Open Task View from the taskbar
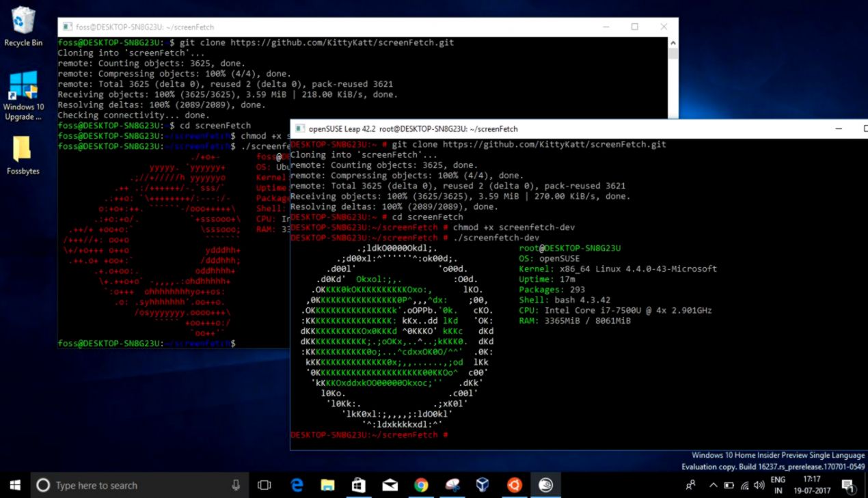The height and width of the screenshot is (498, 868). (x=264, y=485)
